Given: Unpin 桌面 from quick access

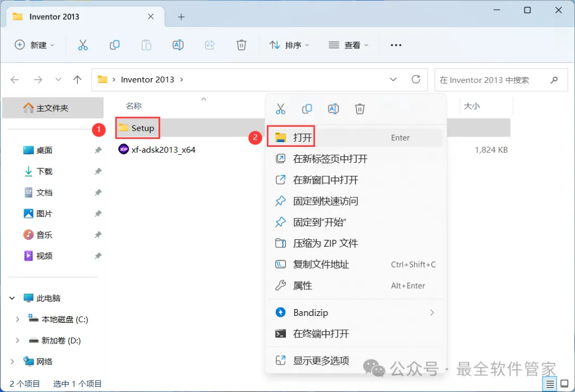Looking at the screenshot, I should [98, 150].
